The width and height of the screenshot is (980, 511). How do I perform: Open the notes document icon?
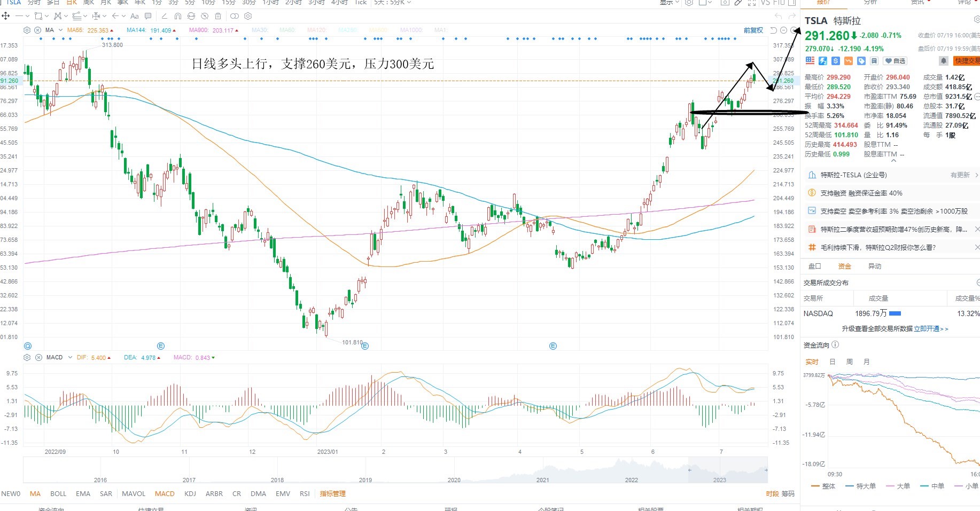(874, 61)
